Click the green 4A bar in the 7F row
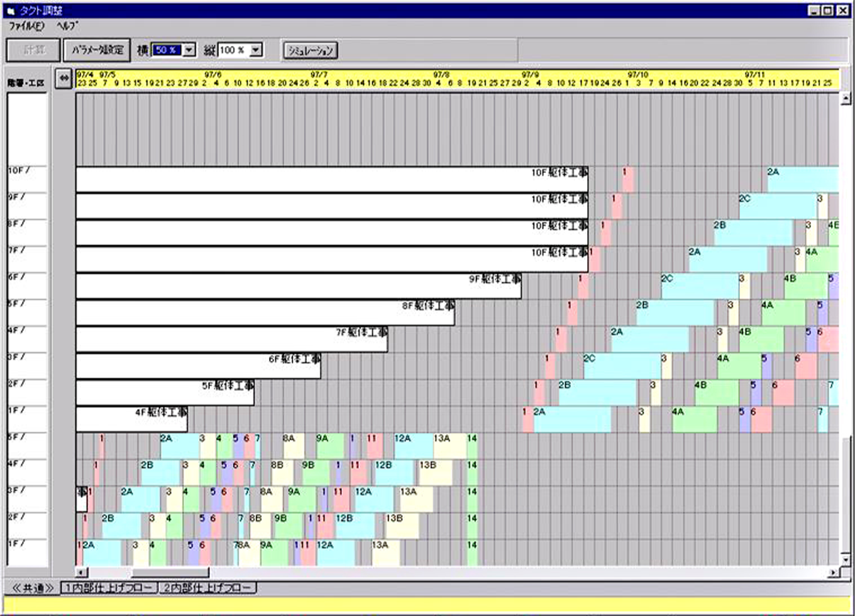The height and width of the screenshot is (616, 855). coord(822,259)
